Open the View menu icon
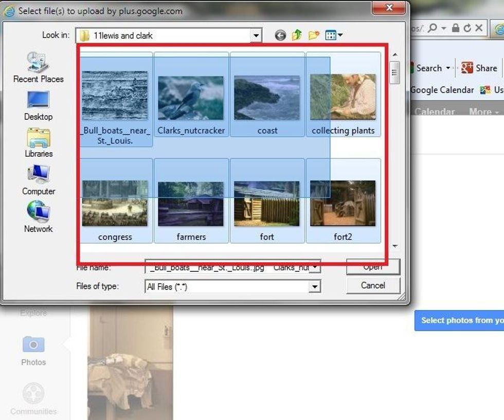 [333, 35]
